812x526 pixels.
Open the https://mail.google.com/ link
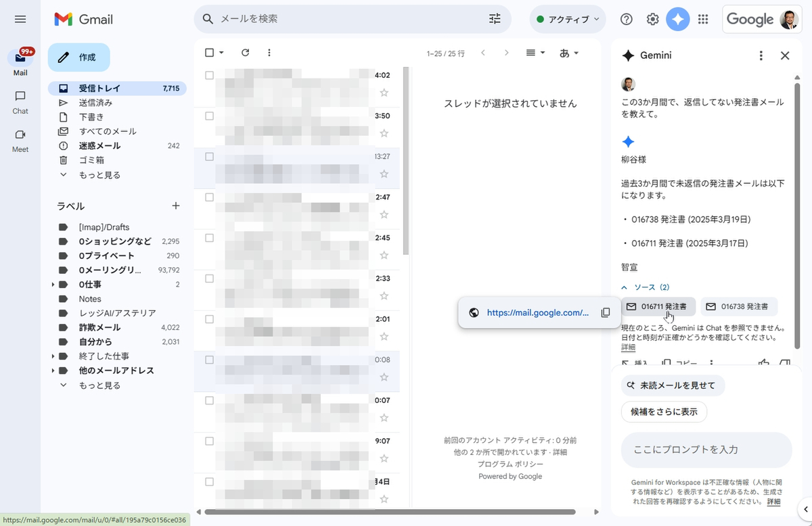(x=538, y=312)
